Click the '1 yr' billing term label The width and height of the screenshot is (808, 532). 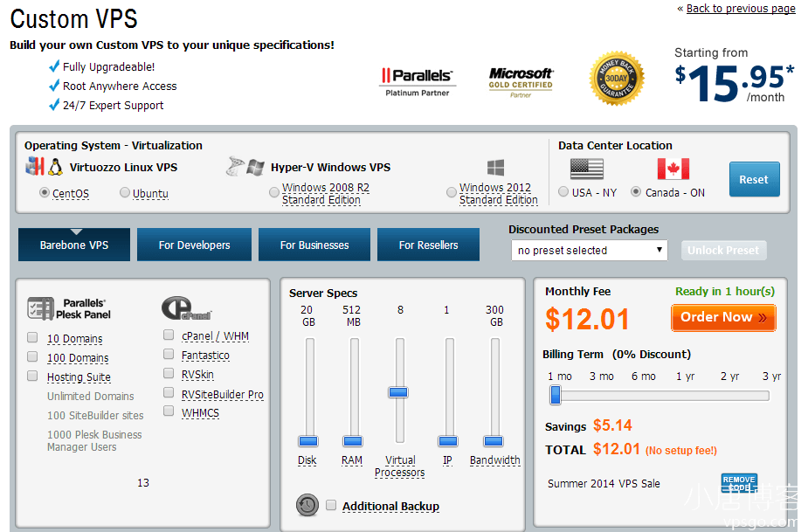tap(686, 377)
